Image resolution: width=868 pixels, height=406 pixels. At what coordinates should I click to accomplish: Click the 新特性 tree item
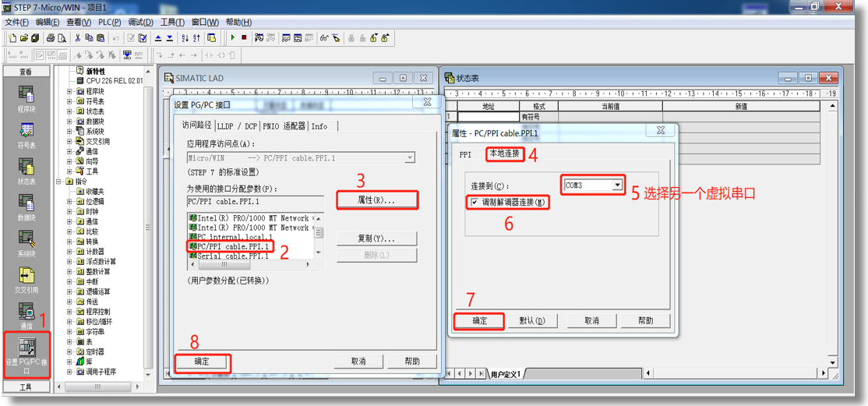(x=92, y=72)
